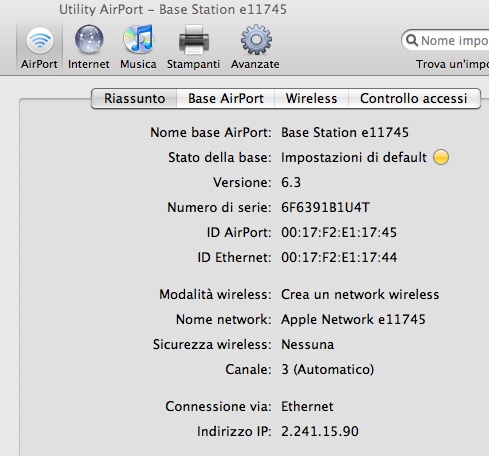The width and height of the screenshot is (489, 456).
Task: Click the ID Ethernet label
Action: click(234, 258)
